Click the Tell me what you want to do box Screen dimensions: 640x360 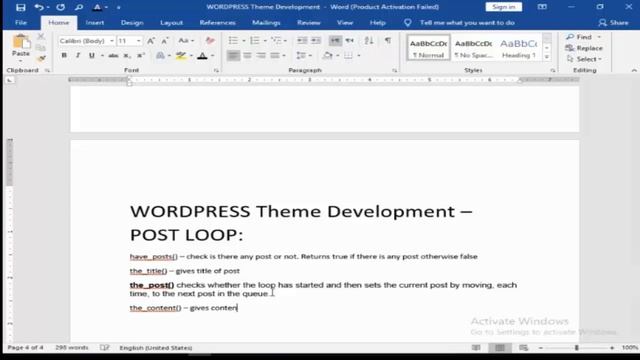click(467, 23)
